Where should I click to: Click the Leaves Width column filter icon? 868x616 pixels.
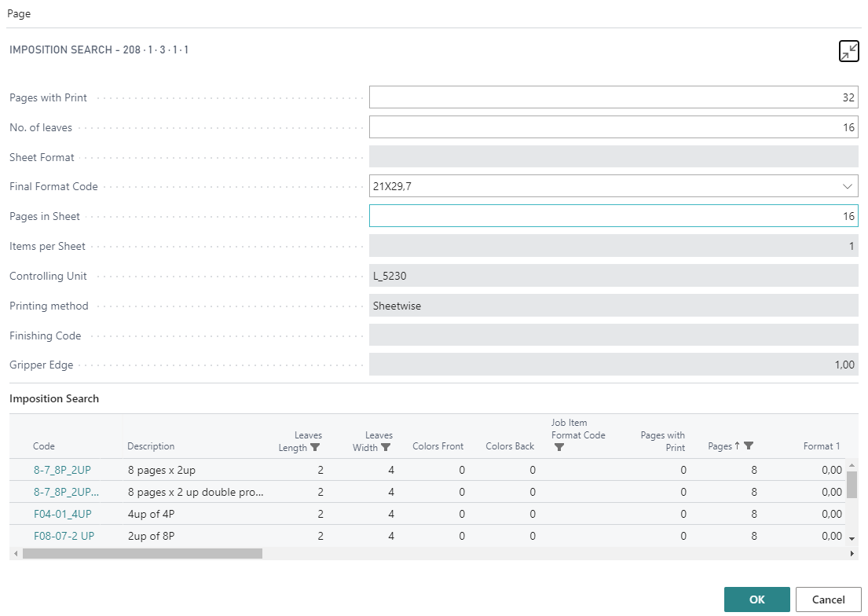[386, 447]
